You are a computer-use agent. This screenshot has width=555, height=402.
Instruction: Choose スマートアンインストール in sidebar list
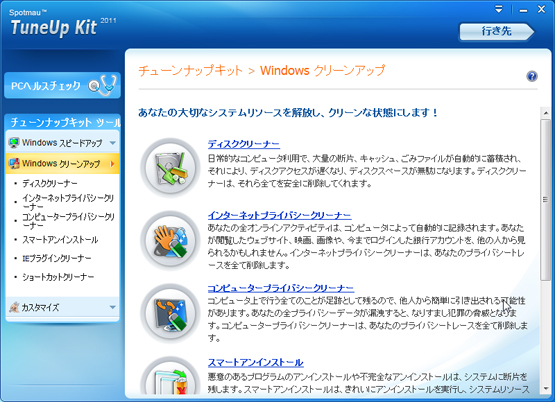point(60,240)
